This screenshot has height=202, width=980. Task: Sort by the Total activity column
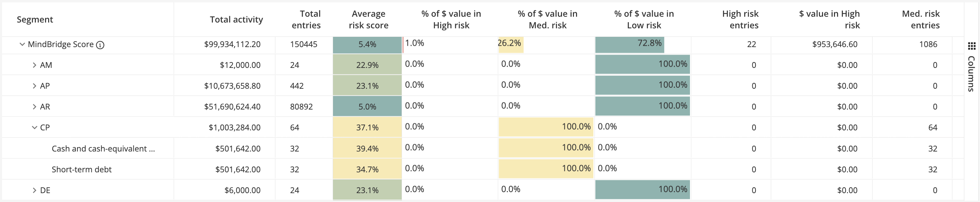(236, 19)
